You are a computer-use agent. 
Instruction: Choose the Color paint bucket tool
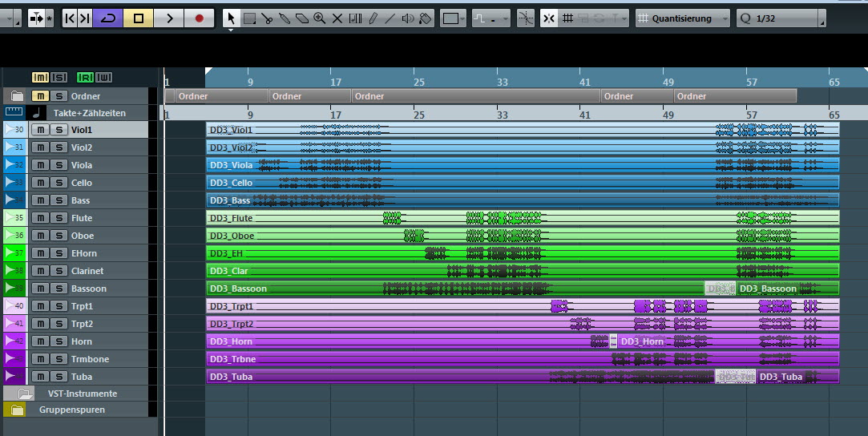(425, 18)
